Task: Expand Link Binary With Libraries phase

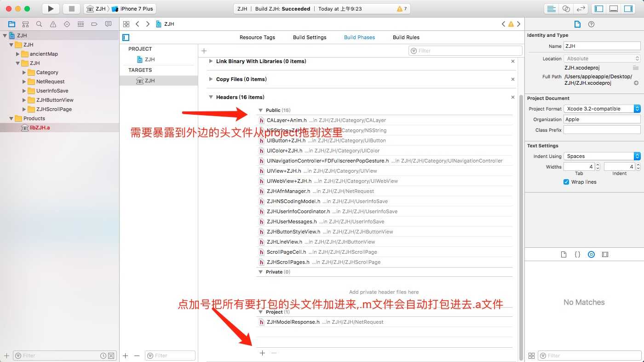Action: click(x=211, y=61)
